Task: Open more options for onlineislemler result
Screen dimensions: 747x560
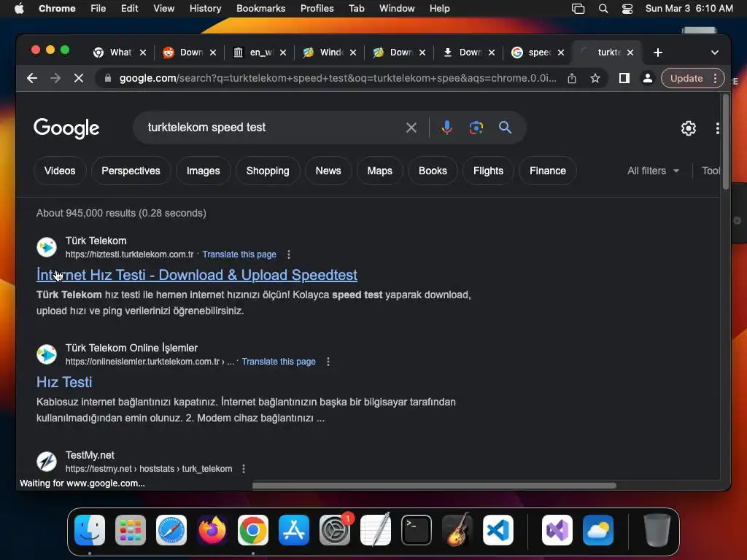Action: click(x=328, y=362)
